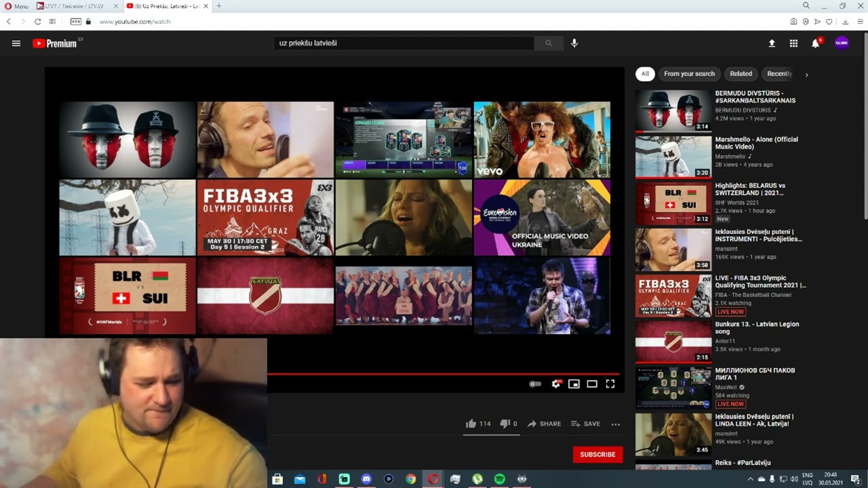The width and height of the screenshot is (868, 488).
Task: Open the Windows notification center icon
Action: [855, 479]
